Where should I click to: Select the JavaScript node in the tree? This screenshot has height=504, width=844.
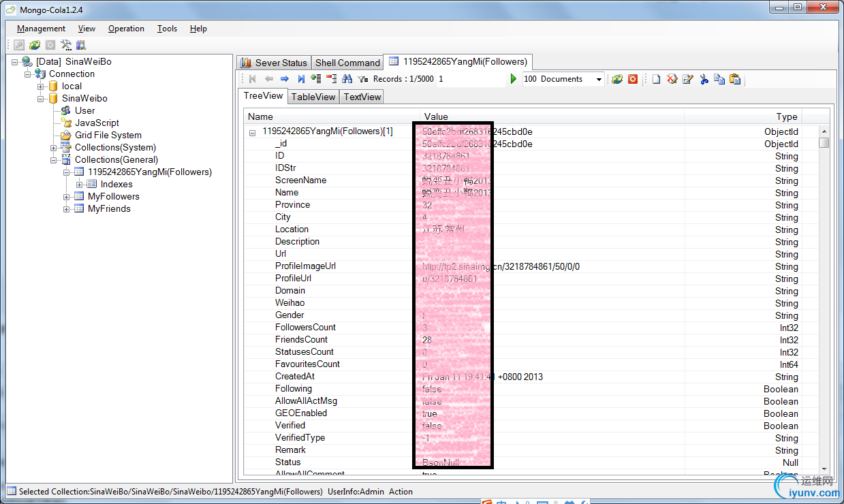point(97,123)
